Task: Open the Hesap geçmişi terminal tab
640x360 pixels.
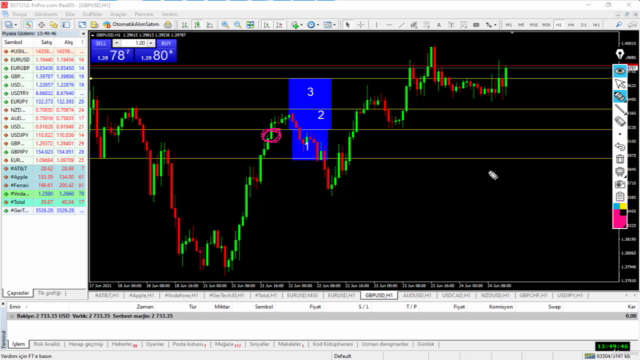Action: tap(86, 344)
